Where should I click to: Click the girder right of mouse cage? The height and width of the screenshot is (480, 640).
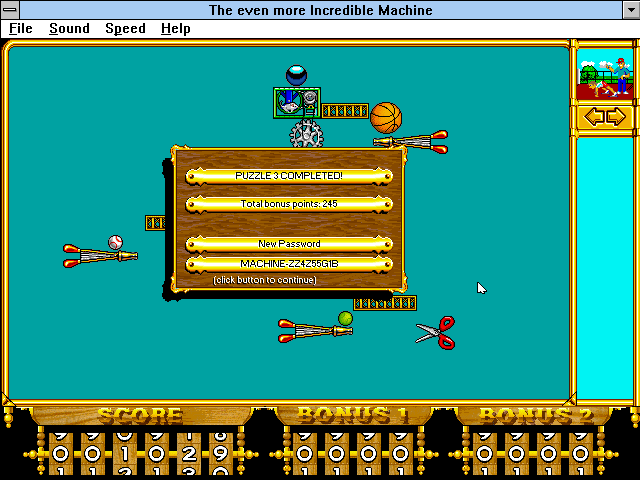tap(345, 111)
